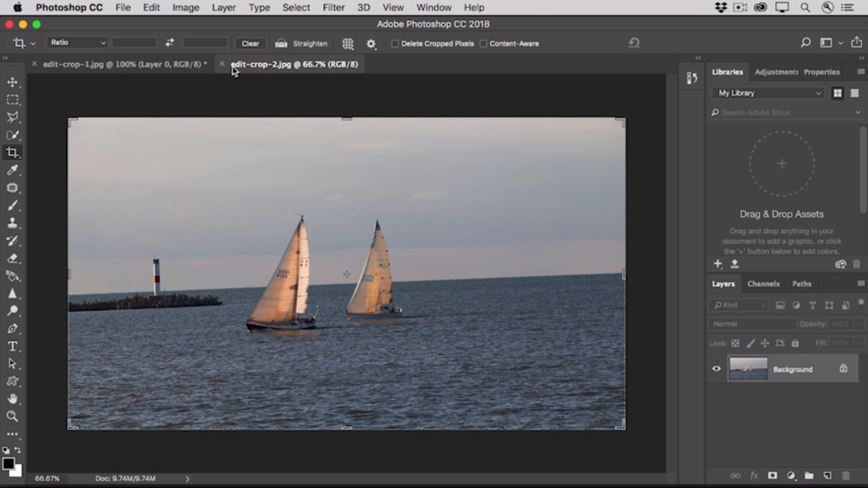
Task: Open the layer Kind filter dropdown
Action: tap(739, 306)
